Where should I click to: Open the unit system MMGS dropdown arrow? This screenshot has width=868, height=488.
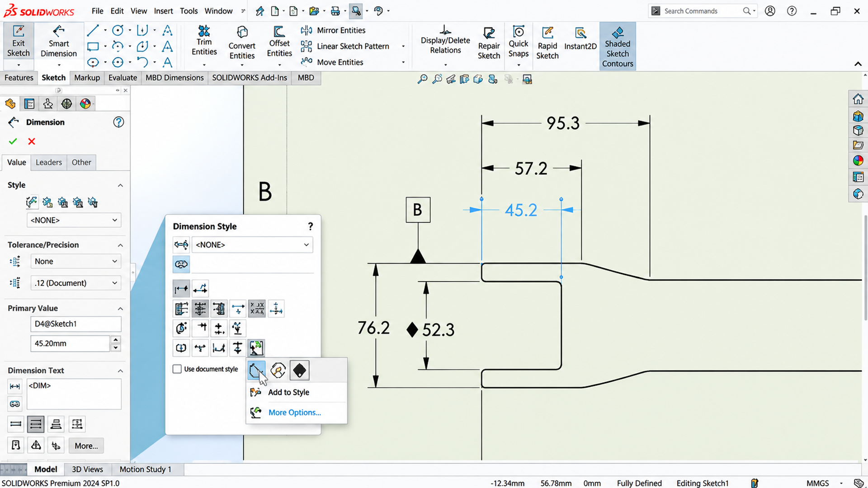(x=841, y=483)
